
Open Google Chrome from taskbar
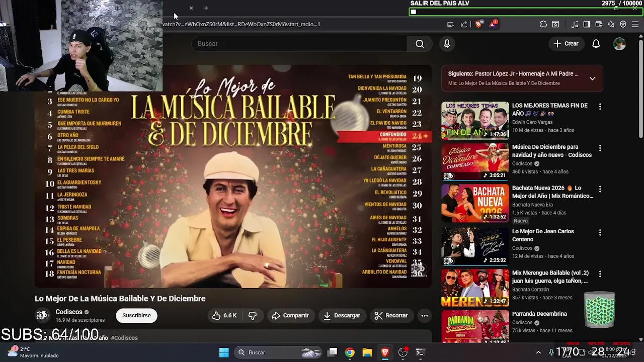tap(350, 352)
